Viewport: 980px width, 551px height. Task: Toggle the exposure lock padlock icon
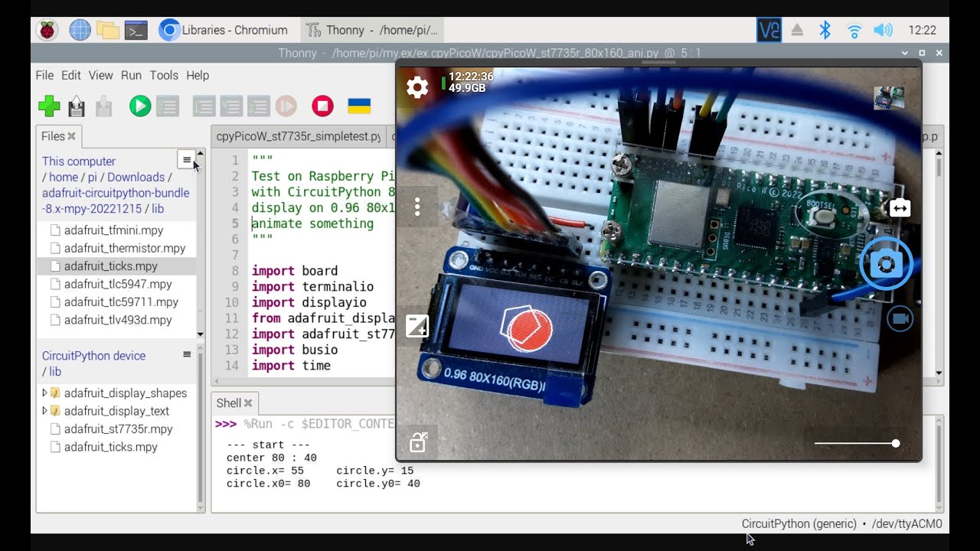[418, 442]
